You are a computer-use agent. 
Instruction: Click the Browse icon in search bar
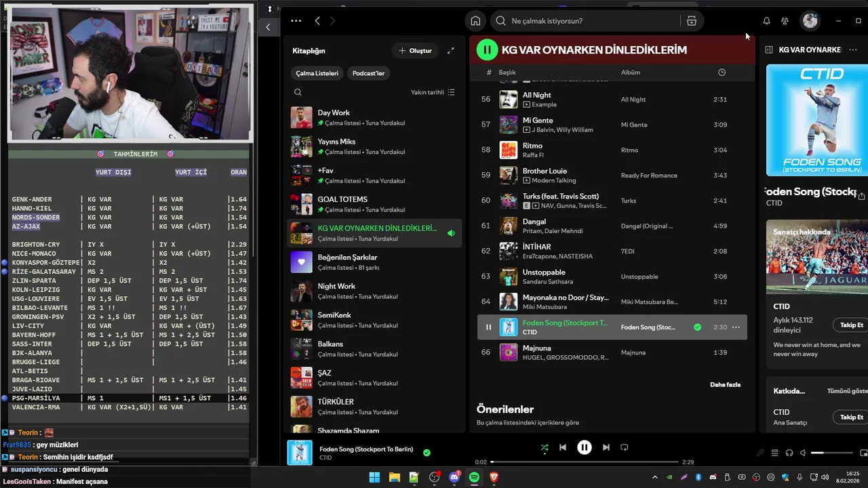pos(692,21)
